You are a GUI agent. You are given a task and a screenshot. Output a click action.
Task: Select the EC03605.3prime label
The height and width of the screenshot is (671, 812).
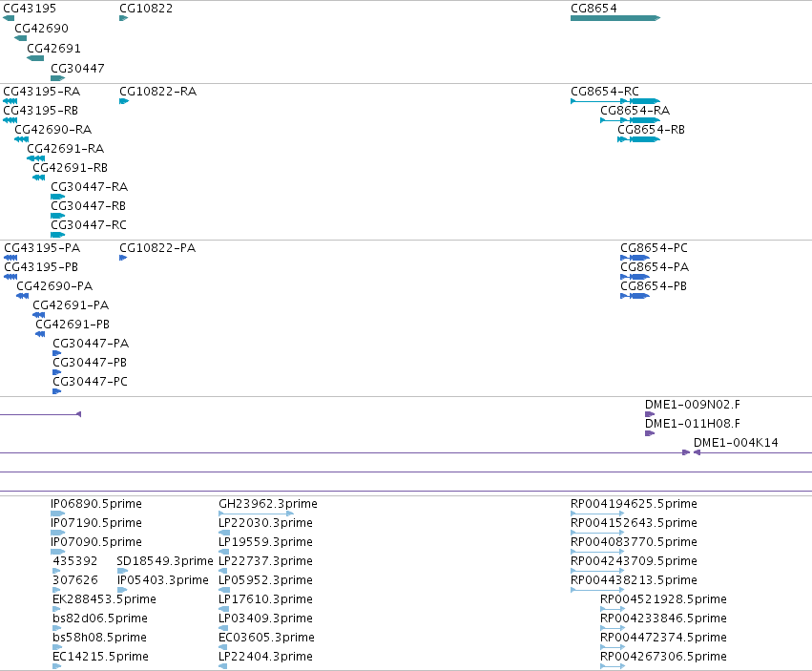coord(267,638)
